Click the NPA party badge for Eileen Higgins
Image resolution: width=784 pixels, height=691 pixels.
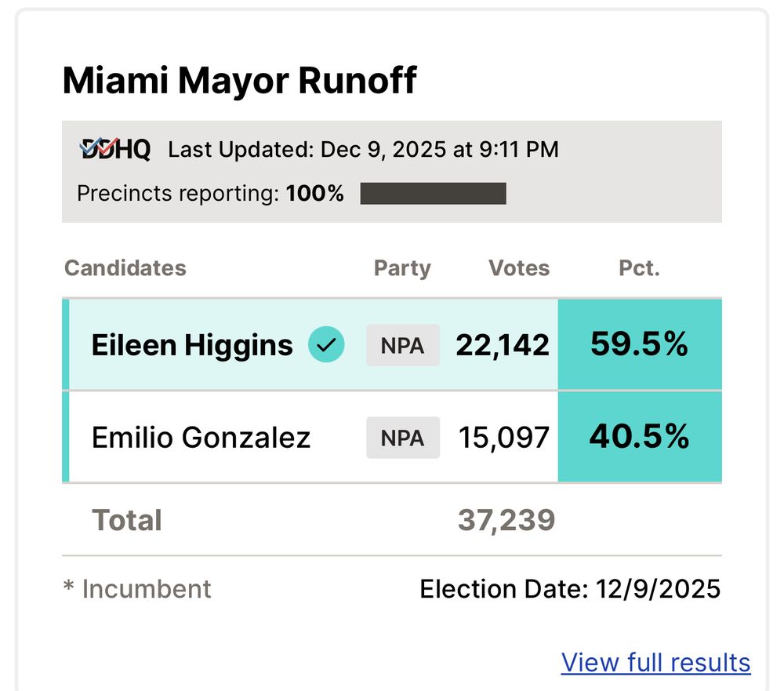pos(403,345)
